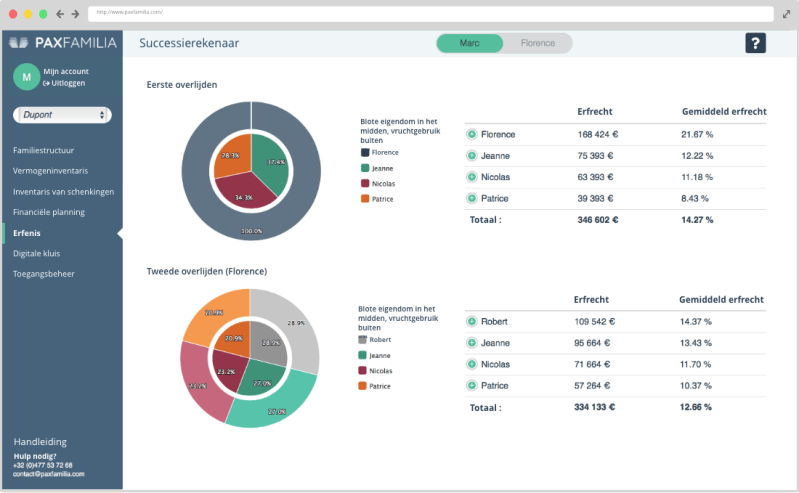Click the browser hamburger menu icon
This screenshot has width=799, height=493.
pyautogui.click(x=785, y=14)
